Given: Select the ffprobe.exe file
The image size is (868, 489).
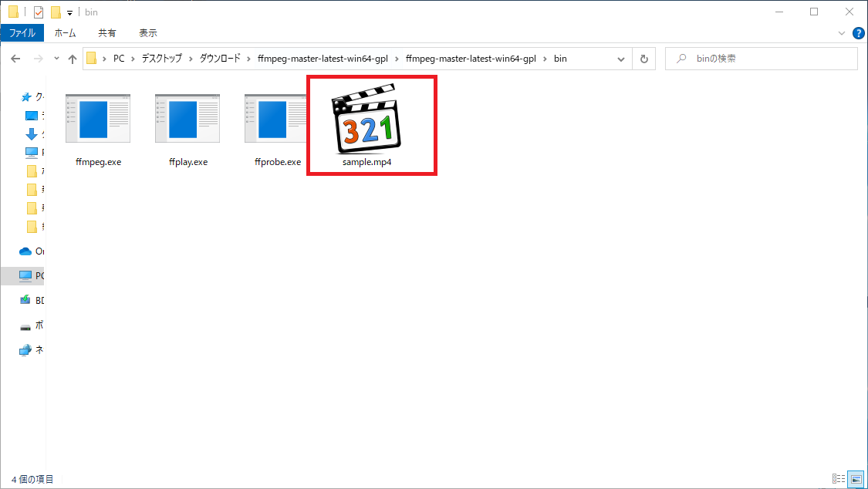Looking at the screenshot, I should (275, 130).
